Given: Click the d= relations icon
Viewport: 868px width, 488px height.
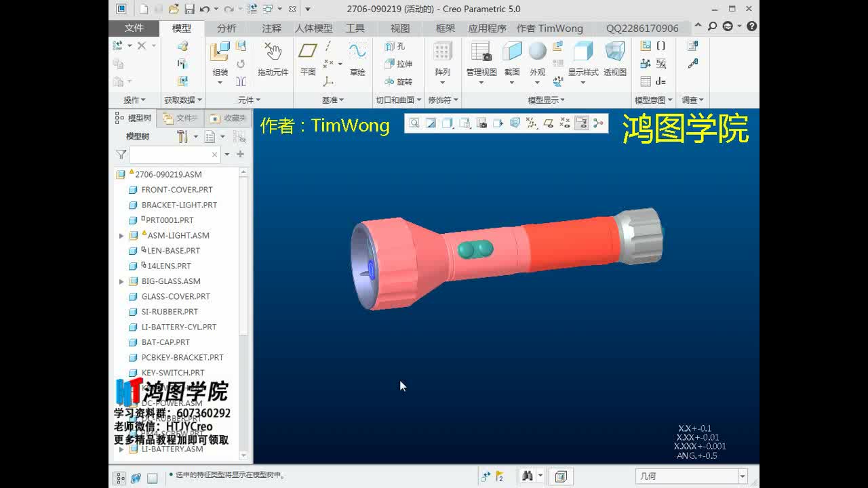Looking at the screenshot, I should [x=660, y=81].
